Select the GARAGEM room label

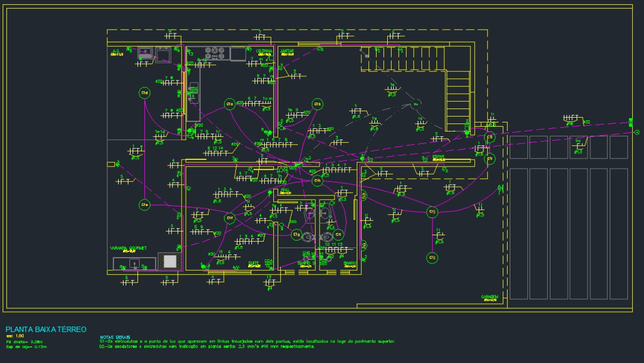[x=489, y=296]
